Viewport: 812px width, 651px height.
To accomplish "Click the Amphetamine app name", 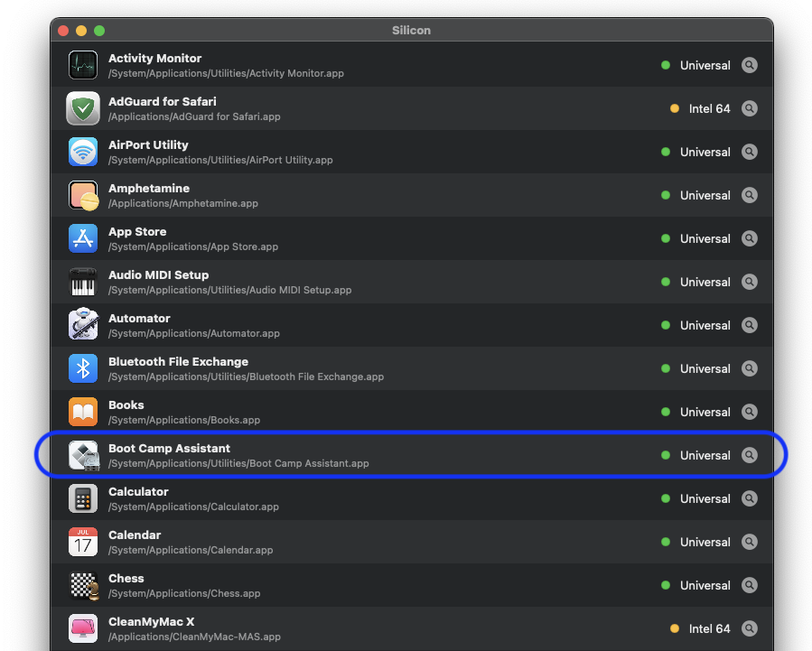I will [x=149, y=189].
